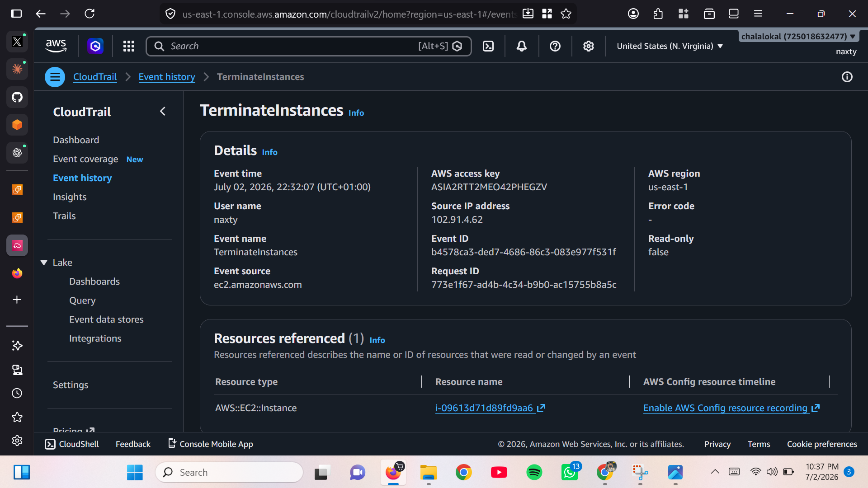Open Lake Dashboards
The width and height of the screenshot is (868, 488).
tap(94, 282)
